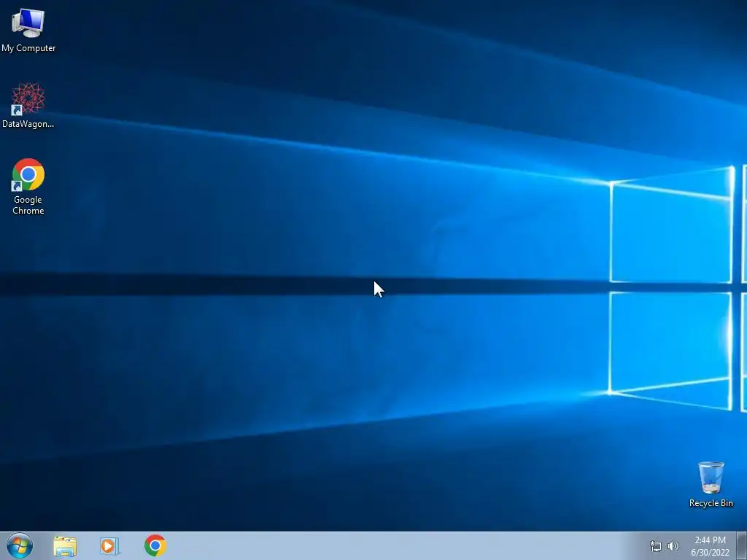Launch Windows Media Player from taskbar
This screenshot has width=747, height=560.
(x=109, y=546)
